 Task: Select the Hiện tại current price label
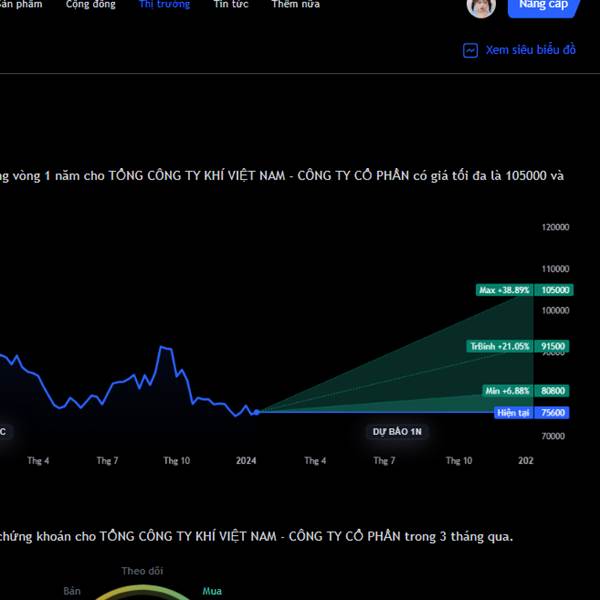(x=513, y=412)
